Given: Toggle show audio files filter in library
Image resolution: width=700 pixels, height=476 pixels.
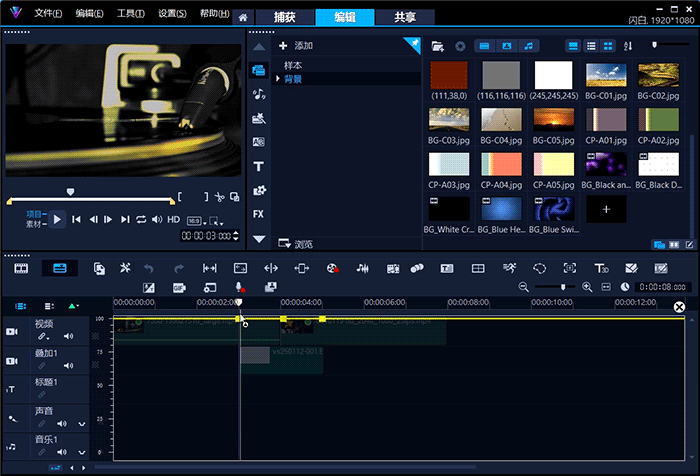Looking at the screenshot, I should 529,46.
